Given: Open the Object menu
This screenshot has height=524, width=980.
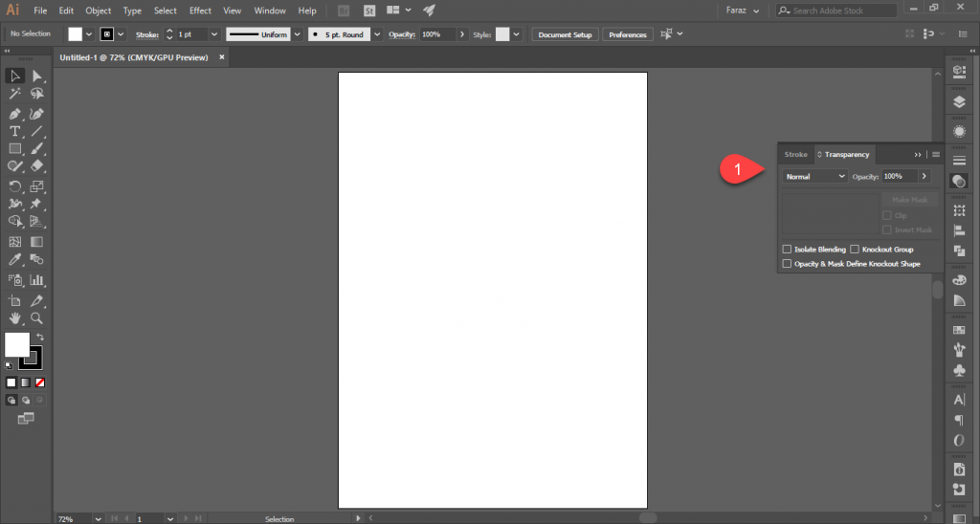Looking at the screenshot, I should [99, 11].
